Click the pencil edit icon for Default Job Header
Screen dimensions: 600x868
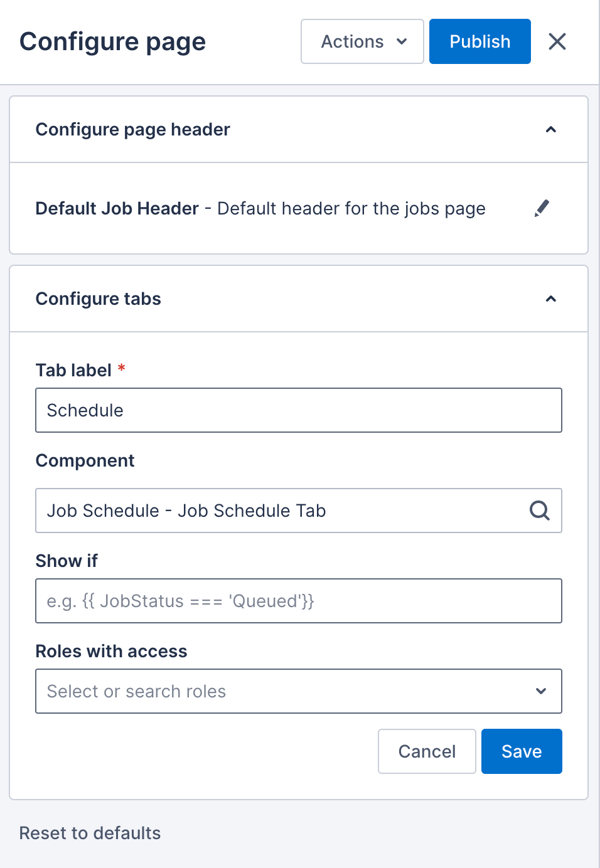[542, 208]
